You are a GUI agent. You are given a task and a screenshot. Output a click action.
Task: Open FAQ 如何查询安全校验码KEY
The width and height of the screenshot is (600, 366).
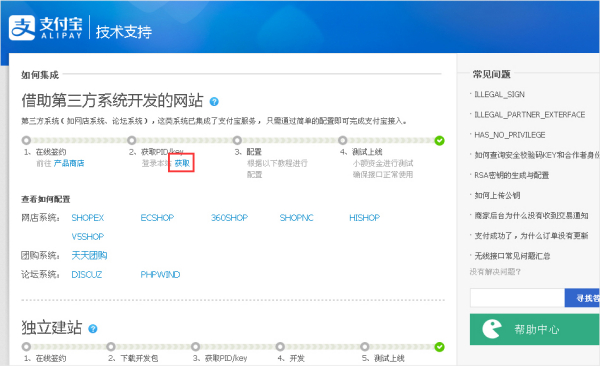537,155
